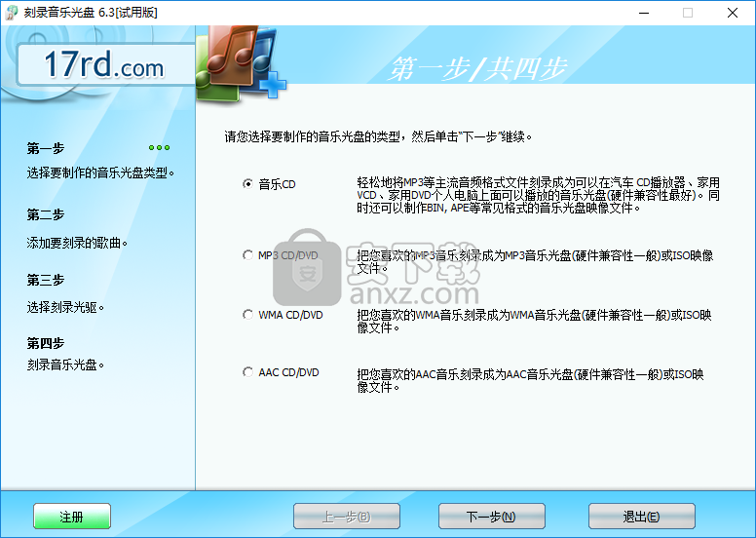
Task: Click the 选择刻录光驱 sidebar text
Action: click(65, 307)
